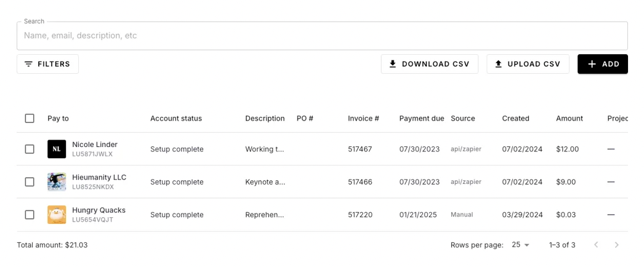644x267 pixels.
Task: Go to the previous page arrow
Action: [596, 245]
